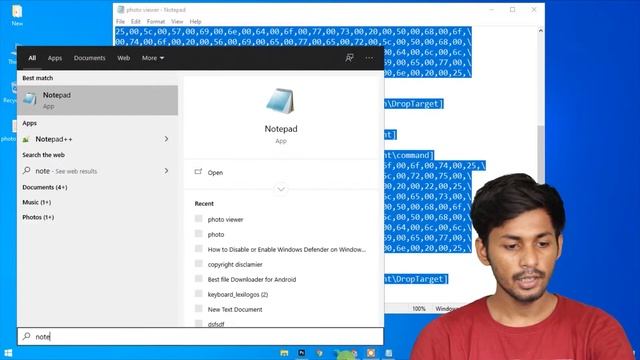The height and width of the screenshot is (360, 640).
Task: Open the Edit menu in Notepad window
Action: point(136,21)
